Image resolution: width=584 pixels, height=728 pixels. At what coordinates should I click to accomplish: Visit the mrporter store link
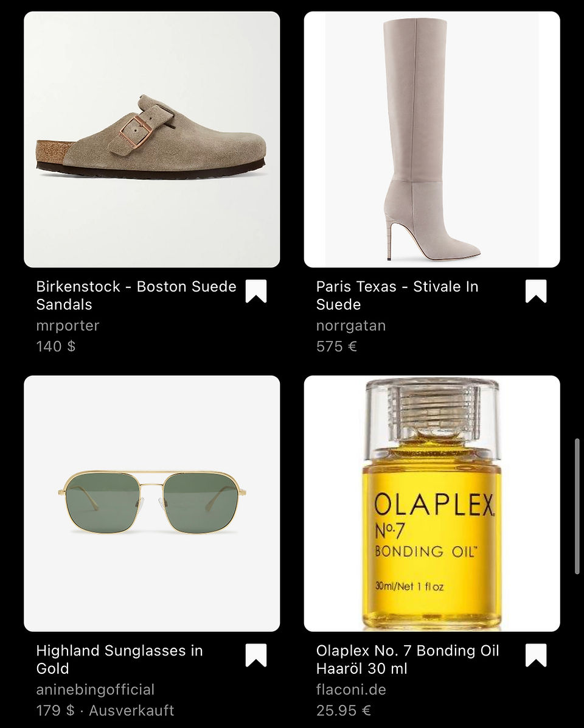coord(68,326)
